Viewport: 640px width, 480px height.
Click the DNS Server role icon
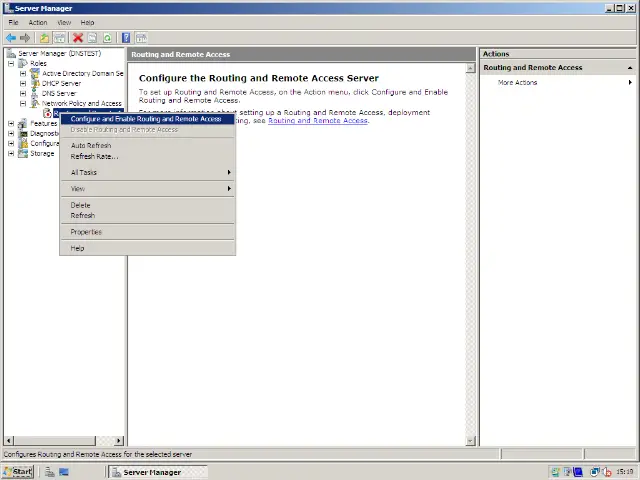point(36,93)
